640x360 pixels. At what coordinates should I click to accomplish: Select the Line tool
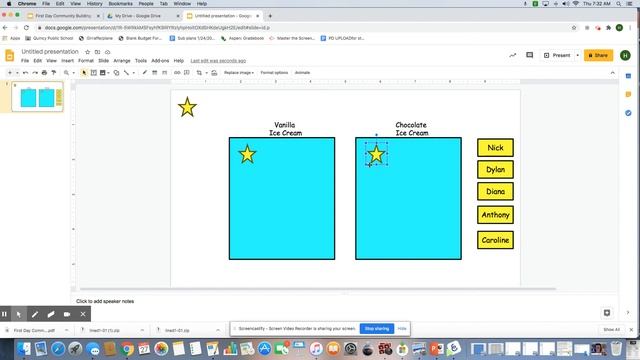pos(127,73)
